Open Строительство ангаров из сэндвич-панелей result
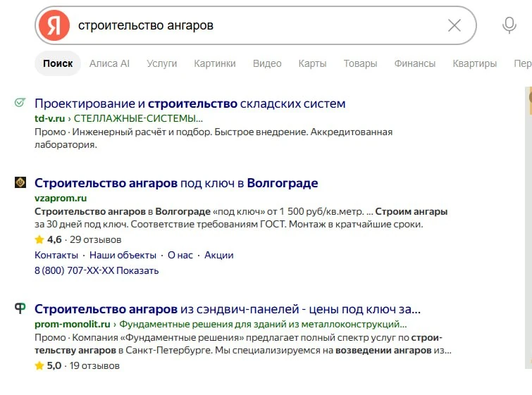532x395 pixels. [228, 309]
